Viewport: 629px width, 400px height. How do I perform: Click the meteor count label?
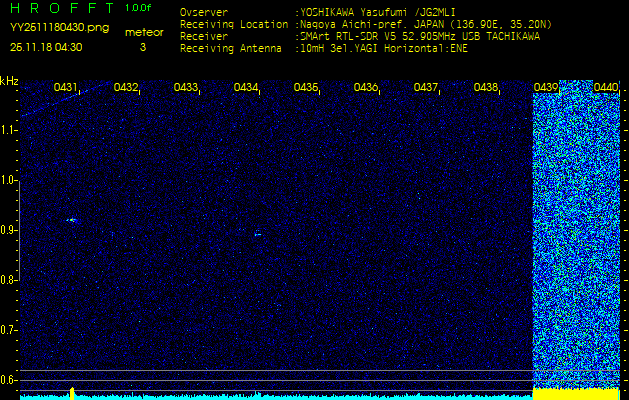pyautogui.click(x=144, y=32)
